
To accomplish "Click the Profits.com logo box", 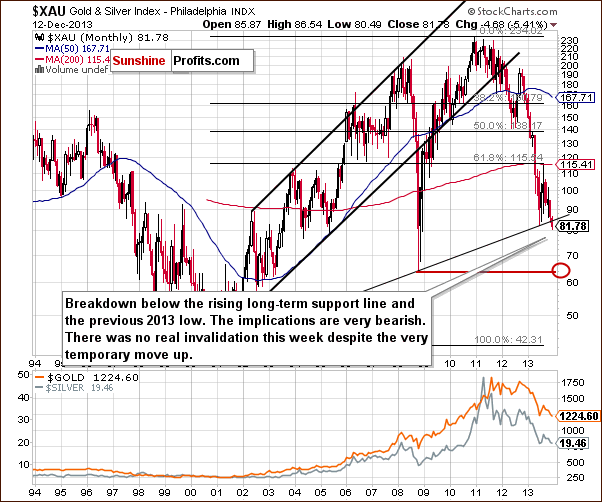I will pyautogui.click(x=212, y=61).
